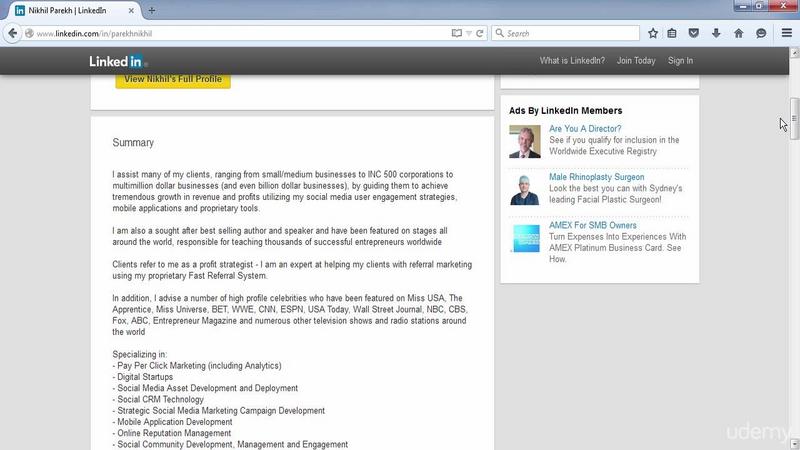Click the AMEX Platinum Business Card description
This screenshot has height=450, width=800.
pyautogui.click(x=617, y=248)
